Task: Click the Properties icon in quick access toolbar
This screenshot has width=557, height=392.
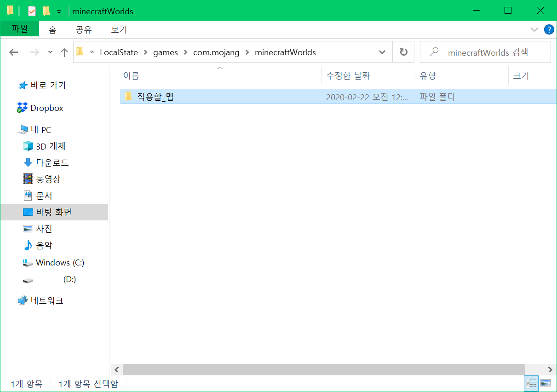Action: [x=32, y=11]
